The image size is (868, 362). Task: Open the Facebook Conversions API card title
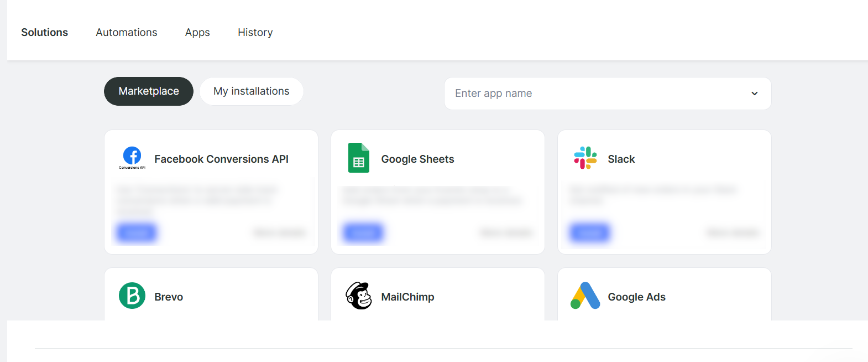222,159
